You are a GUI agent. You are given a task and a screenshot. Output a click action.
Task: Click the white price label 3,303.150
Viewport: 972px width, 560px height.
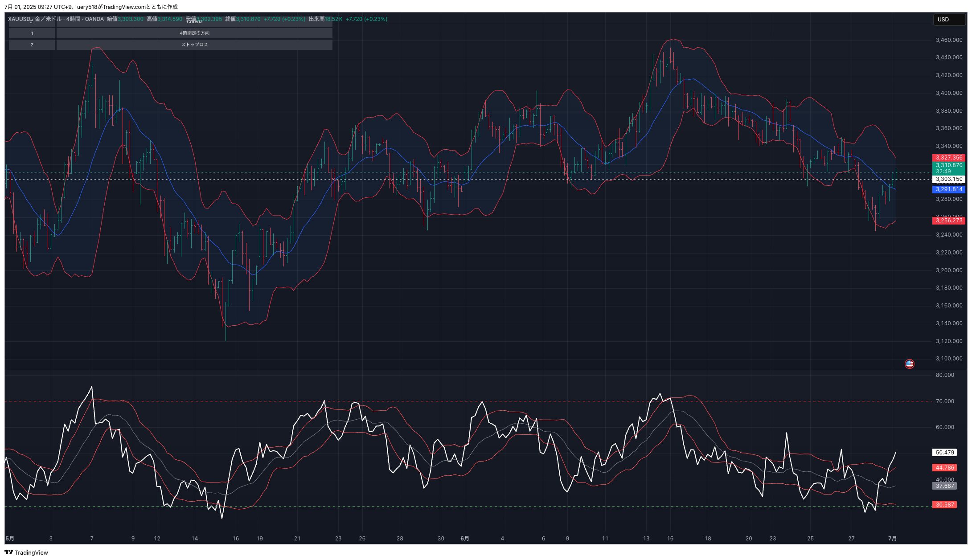point(948,179)
